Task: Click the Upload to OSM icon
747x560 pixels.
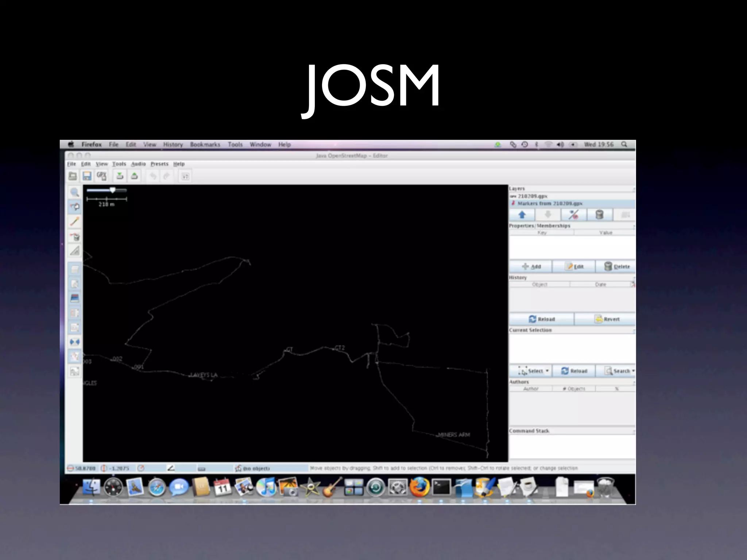Action: tap(134, 176)
